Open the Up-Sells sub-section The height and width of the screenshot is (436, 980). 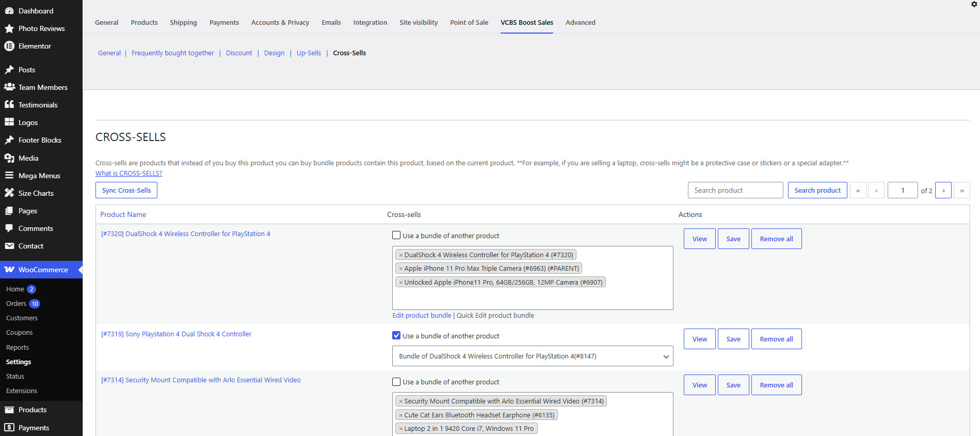pos(309,53)
